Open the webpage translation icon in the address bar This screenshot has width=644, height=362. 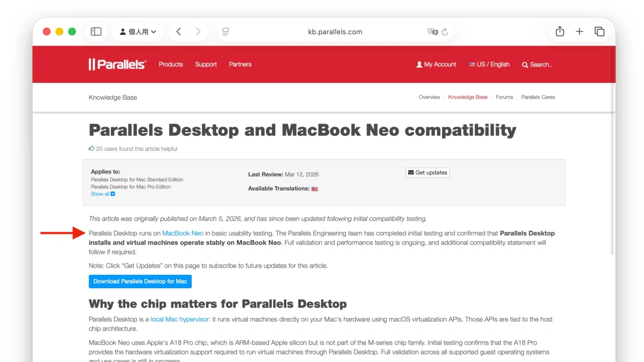[x=433, y=32]
